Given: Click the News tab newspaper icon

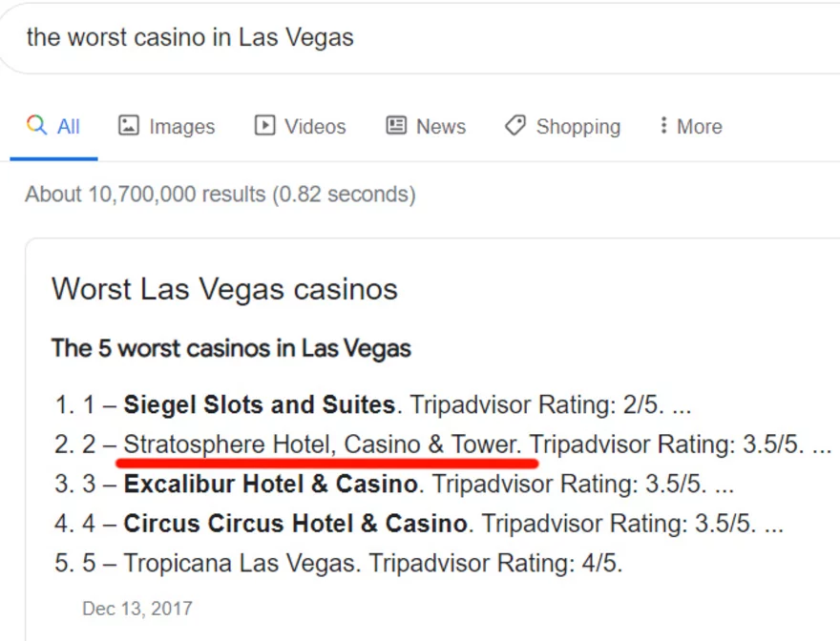Looking at the screenshot, I should (396, 126).
